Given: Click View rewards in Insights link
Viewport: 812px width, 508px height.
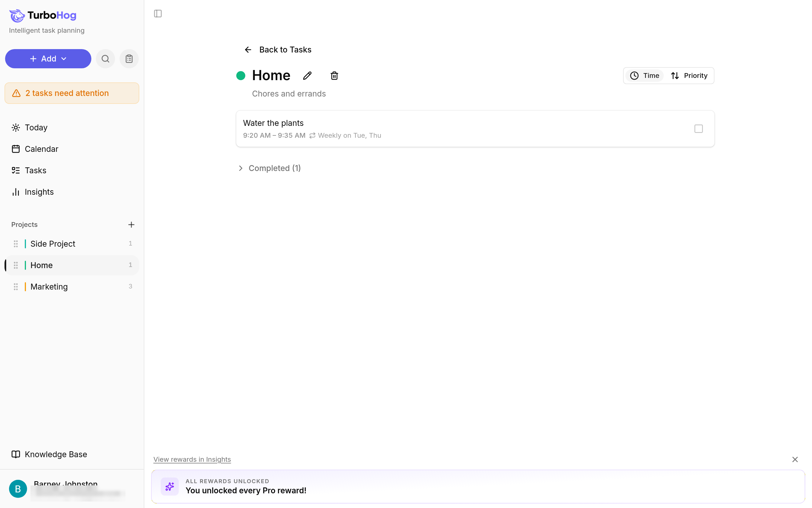Looking at the screenshot, I should tap(192, 459).
